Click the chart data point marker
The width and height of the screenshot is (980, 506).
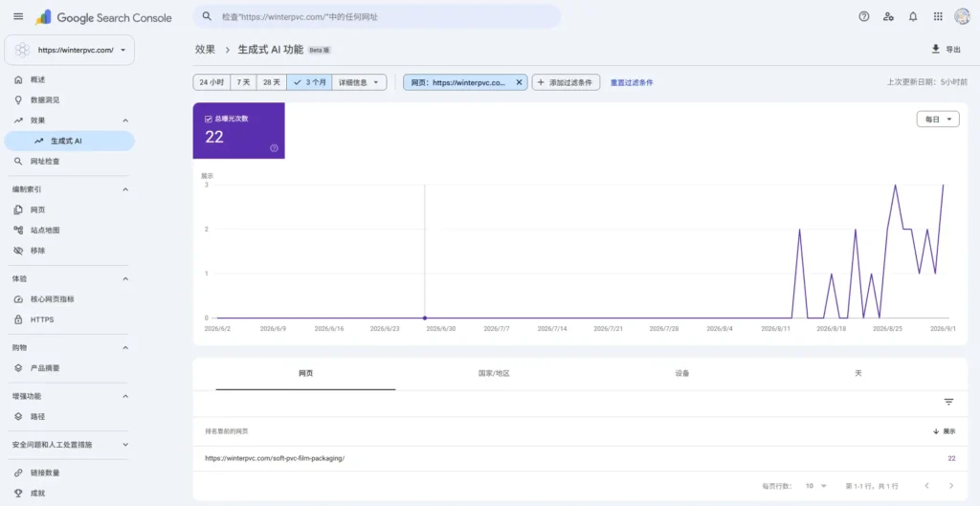425,318
